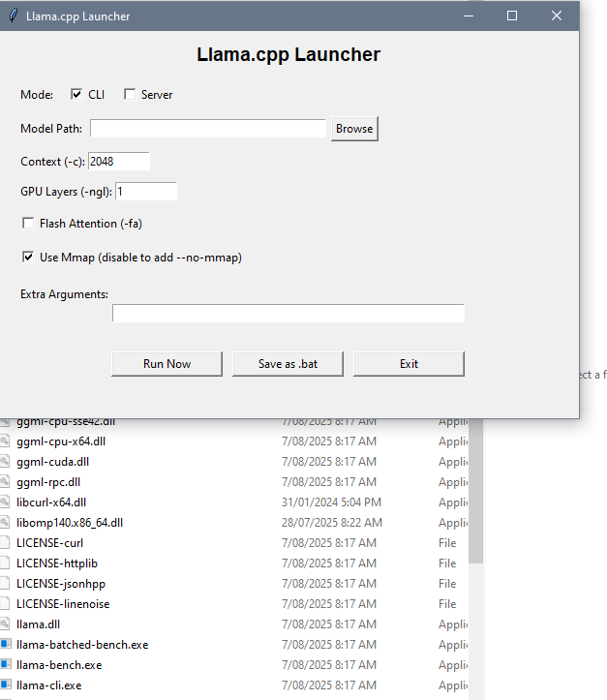The height and width of the screenshot is (700, 607).
Task: Enable Flash Attention (-fa) checkbox
Action: pyautogui.click(x=28, y=223)
